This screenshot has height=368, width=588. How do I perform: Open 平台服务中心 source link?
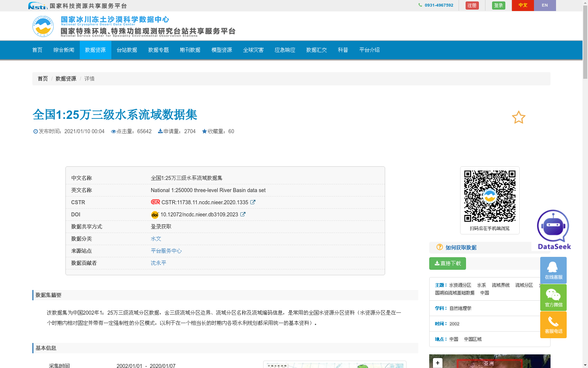pos(166,251)
